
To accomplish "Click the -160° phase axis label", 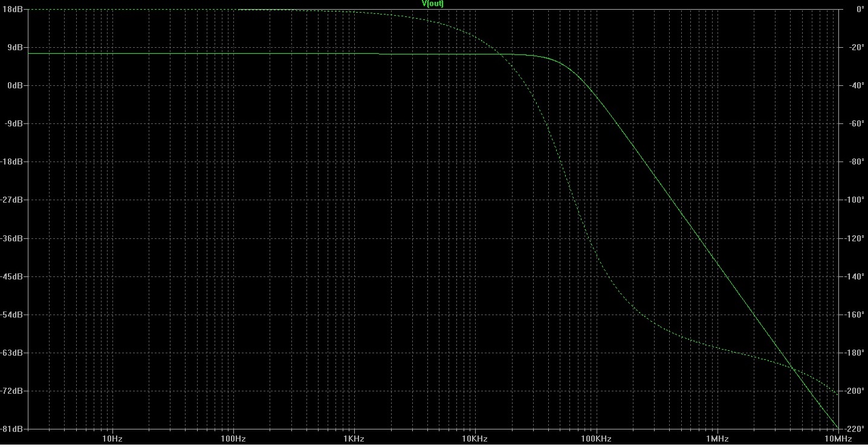I will pyautogui.click(x=854, y=315).
